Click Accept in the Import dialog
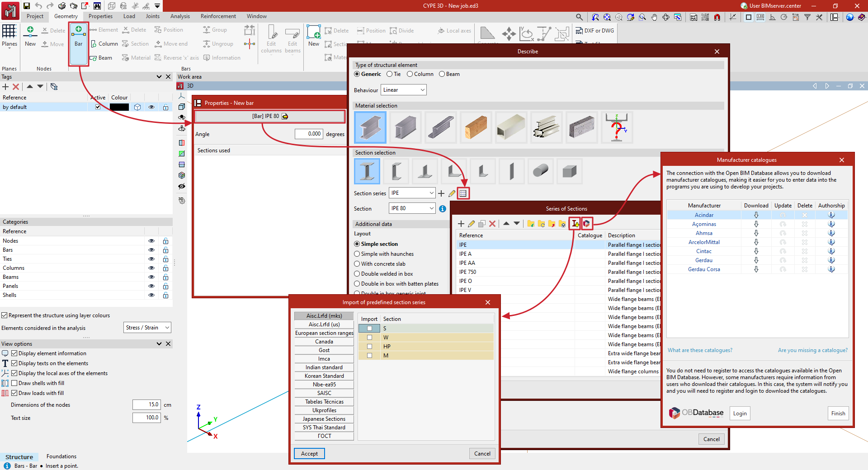This screenshot has width=868, height=470. [x=309, y=454]
